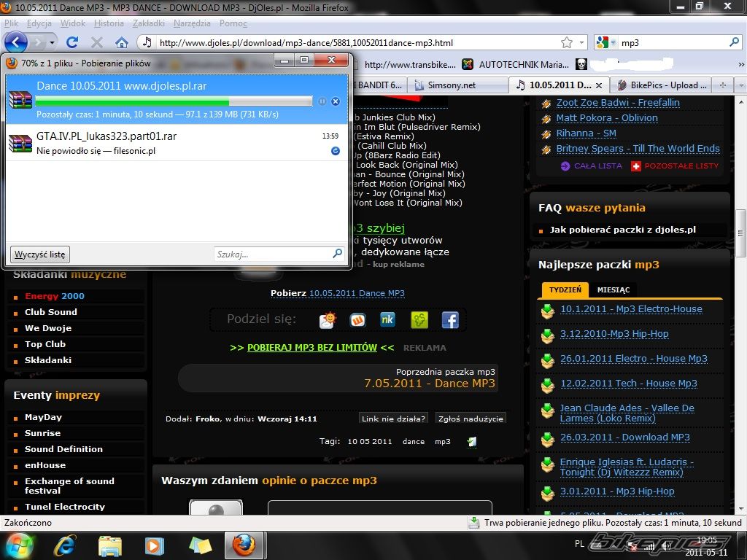Select the TYDZIEŃ ranking tab
This screenshot has height=560, width=747.
(565, 289)
